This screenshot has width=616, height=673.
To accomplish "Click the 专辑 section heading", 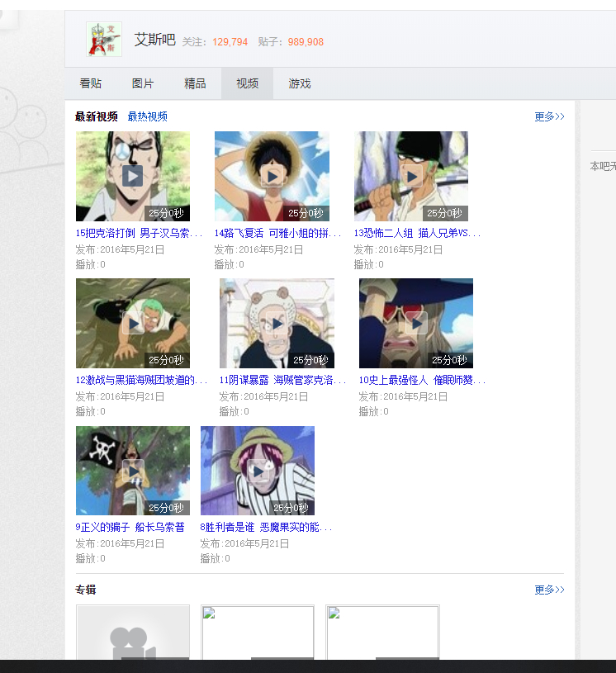I will point(85,590).
